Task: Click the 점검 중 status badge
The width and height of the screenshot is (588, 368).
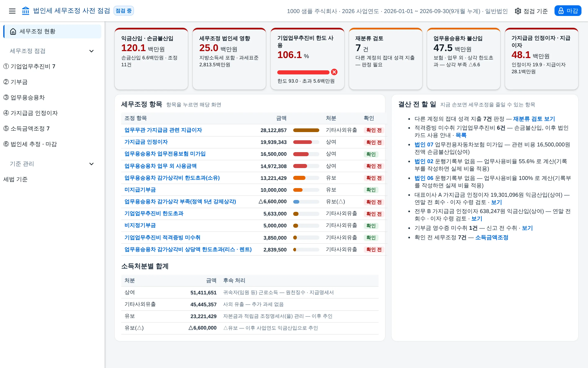Action: click(124, 11)
